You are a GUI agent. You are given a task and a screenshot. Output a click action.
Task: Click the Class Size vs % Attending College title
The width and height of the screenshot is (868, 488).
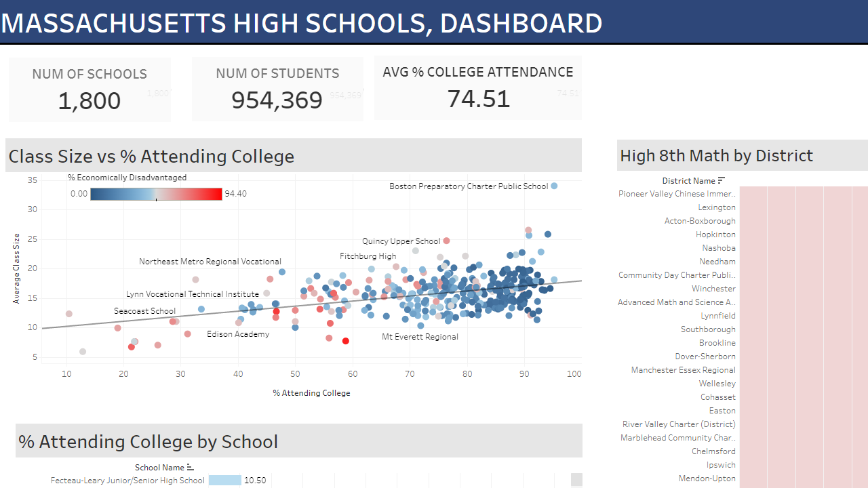[151, 157]
